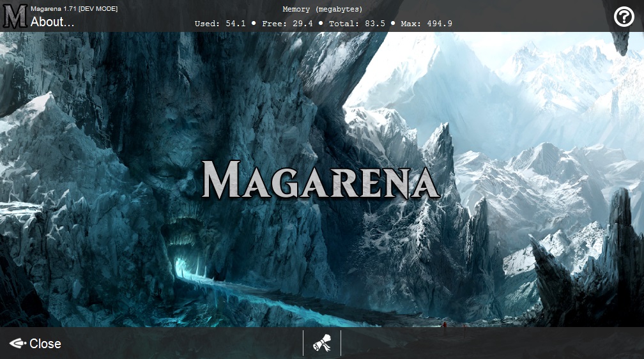Click the floating rock under the help icon
The width and height of the screenshot is (644, 359).
point(622,42)
